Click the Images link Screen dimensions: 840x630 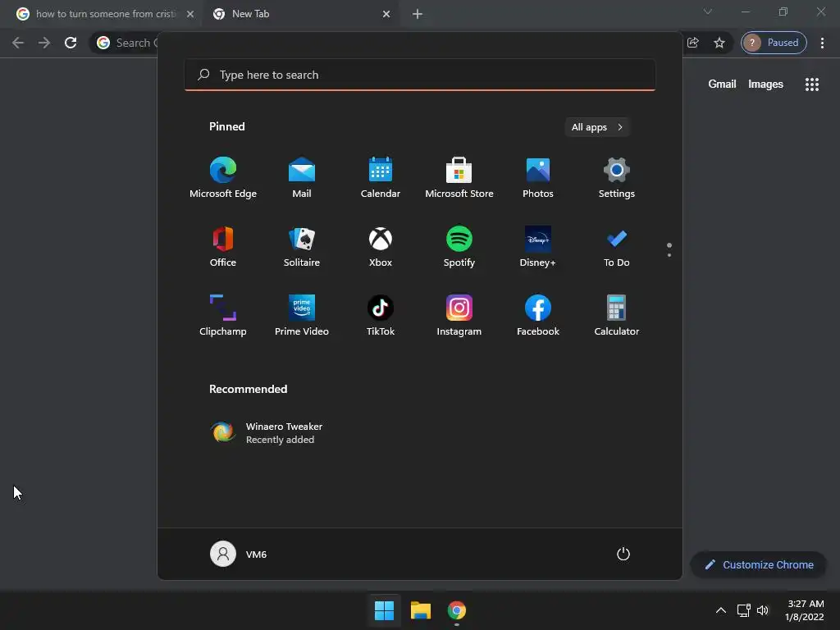click(765, 84)
